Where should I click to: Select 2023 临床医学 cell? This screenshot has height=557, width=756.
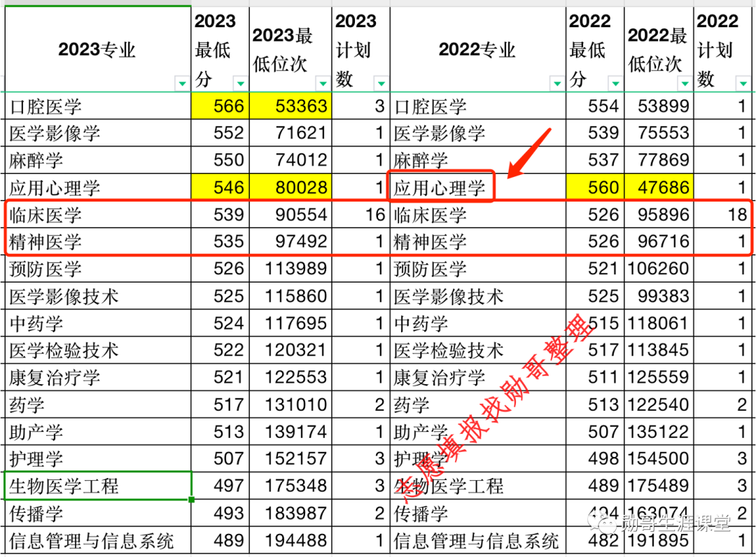pyautogui.click(x=98, y=214)
